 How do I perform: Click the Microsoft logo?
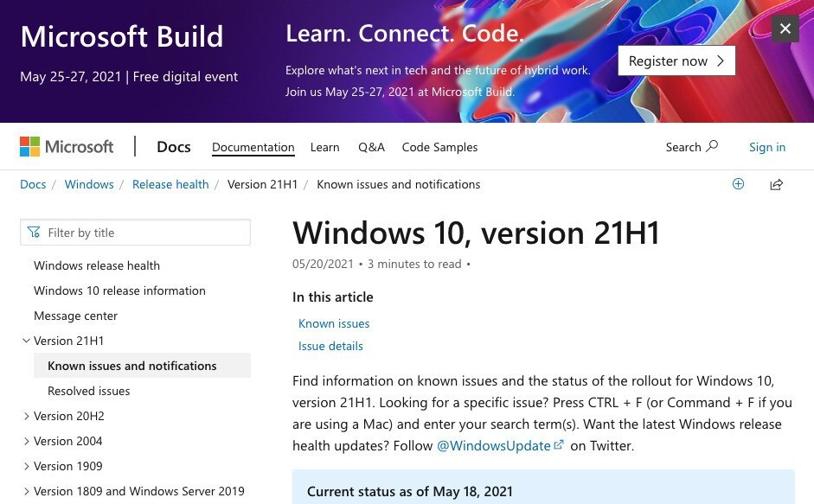click(67, 147)
